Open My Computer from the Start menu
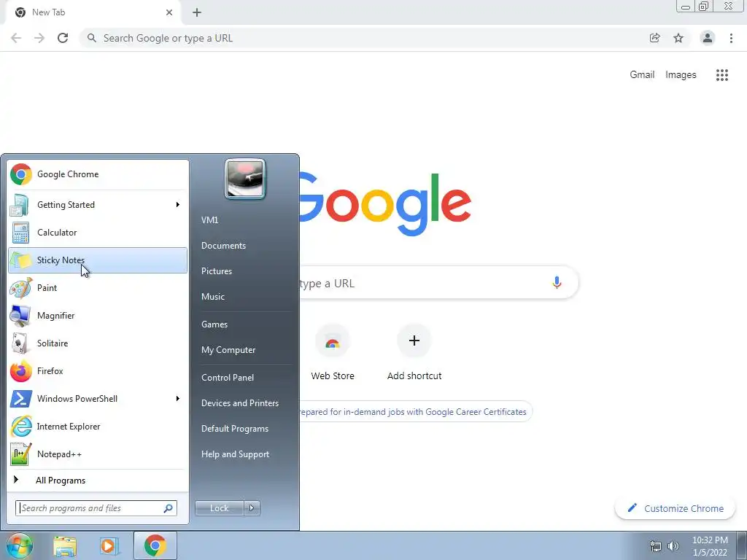Image resolution: width=747 pixels, height=560 pixels. pos(228,350)
